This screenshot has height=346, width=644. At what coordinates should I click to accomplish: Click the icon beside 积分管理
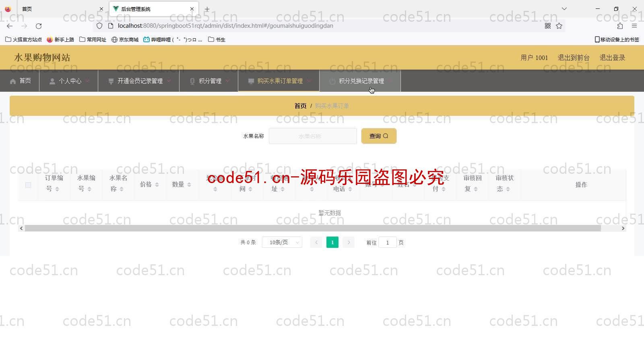[192, 81]
